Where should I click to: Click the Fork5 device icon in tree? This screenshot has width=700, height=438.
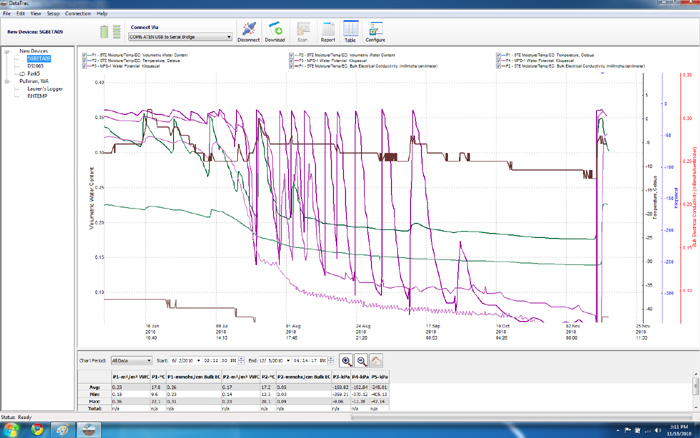click(x=22, y=74)
